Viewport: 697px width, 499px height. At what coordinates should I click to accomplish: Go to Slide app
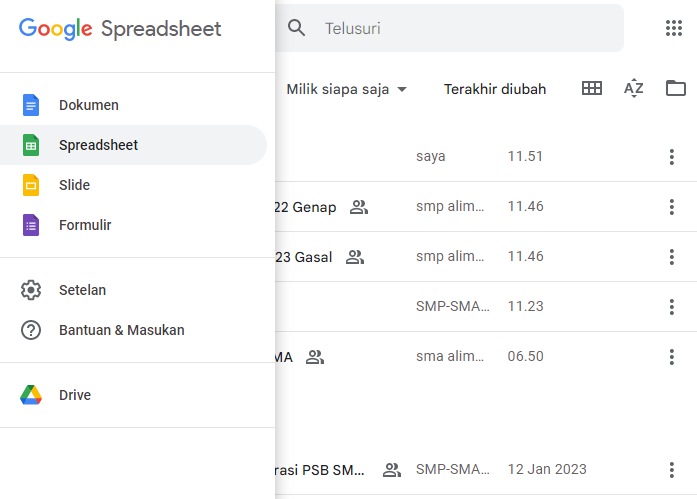[133, 185]
